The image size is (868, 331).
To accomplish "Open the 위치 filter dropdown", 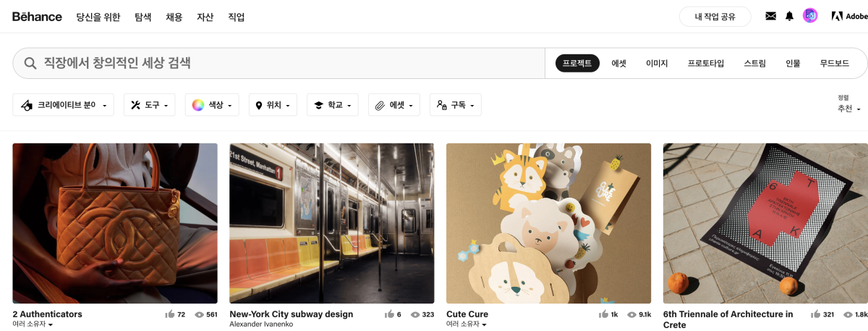I will tap(273, 105).
